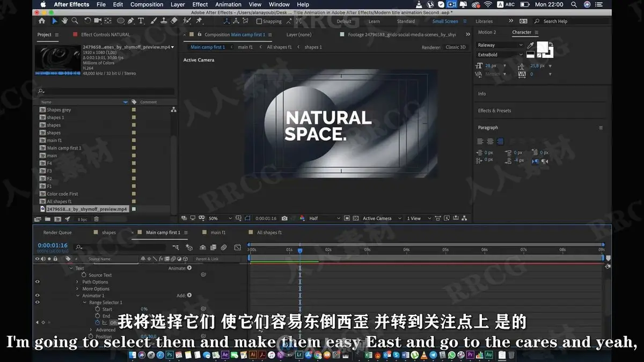Image resolution: width=644 pixels, height=362 pixels.
Task: Collapse the Animator 1 property group
Action: pos(77,295)
